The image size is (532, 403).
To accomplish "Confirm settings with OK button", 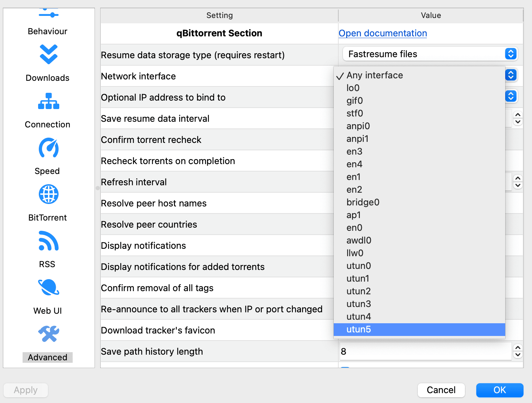I will click(500, 390).
